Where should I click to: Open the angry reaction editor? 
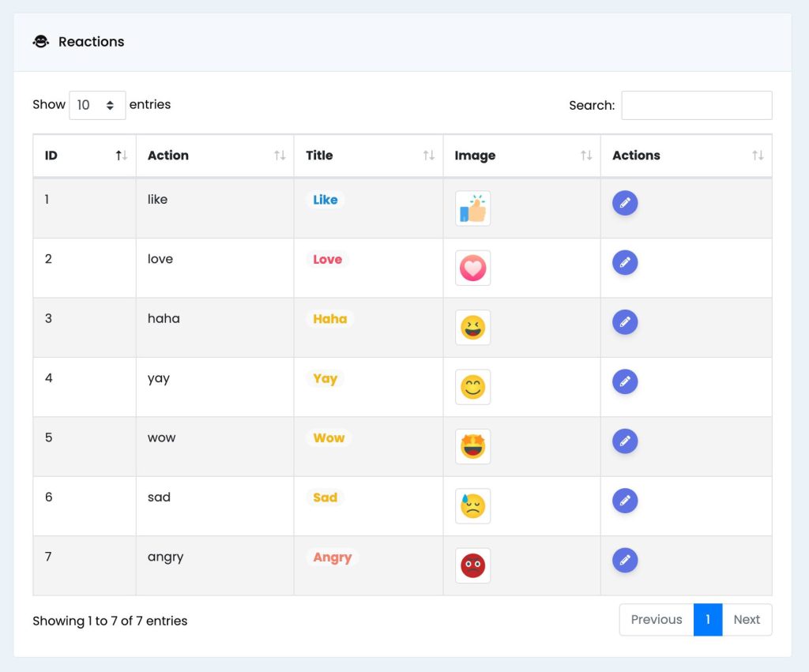pos(625,560)
